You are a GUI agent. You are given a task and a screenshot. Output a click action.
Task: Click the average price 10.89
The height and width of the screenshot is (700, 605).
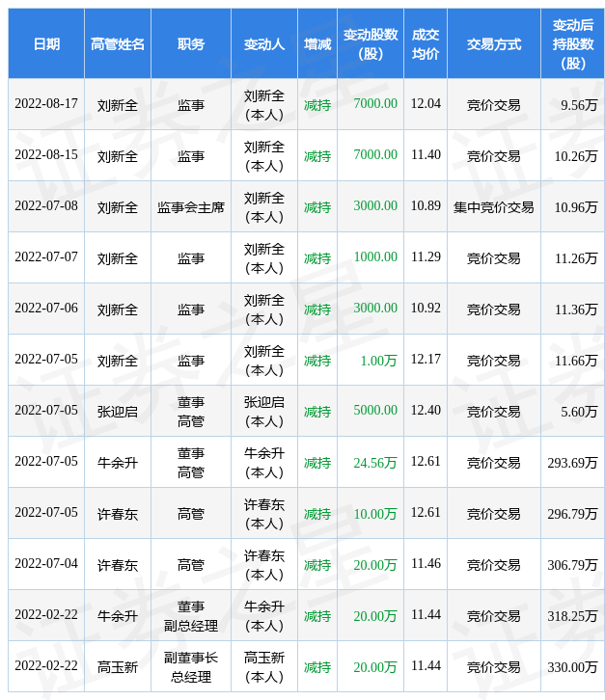click(426, 206)
